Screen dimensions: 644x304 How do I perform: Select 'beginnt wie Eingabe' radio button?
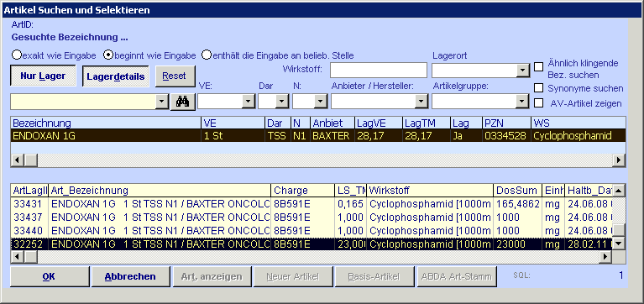[108, 55]
